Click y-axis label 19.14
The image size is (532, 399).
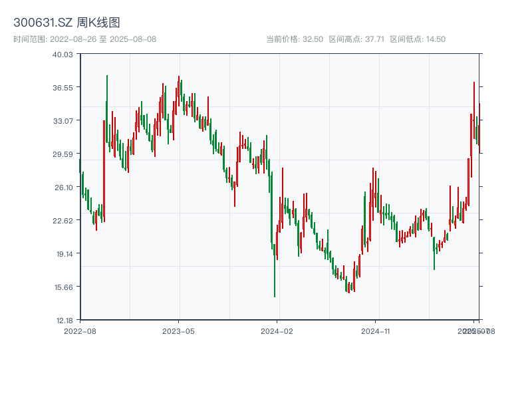click(64, 254)
